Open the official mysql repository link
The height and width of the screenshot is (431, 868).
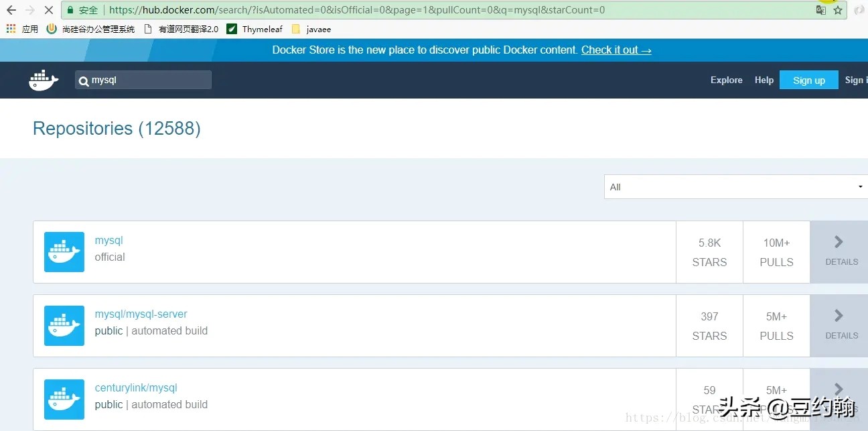109,241
